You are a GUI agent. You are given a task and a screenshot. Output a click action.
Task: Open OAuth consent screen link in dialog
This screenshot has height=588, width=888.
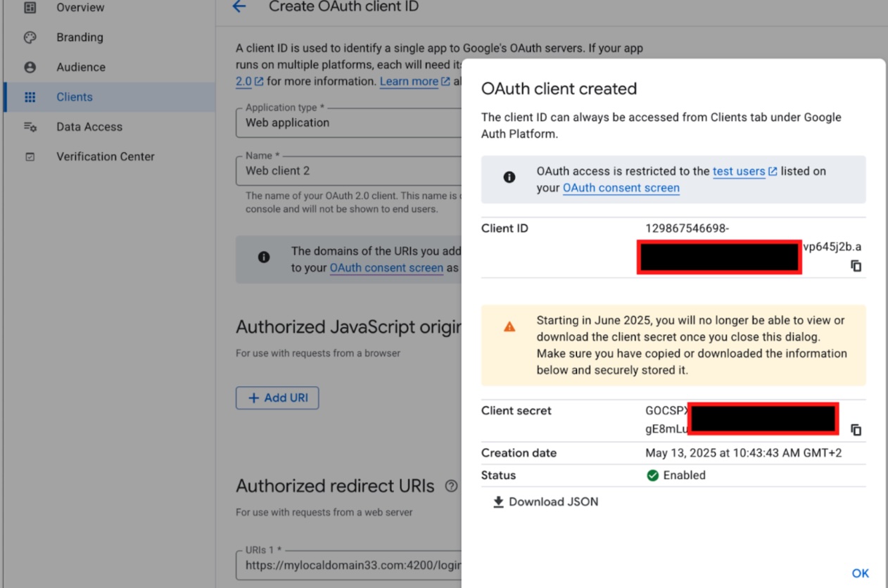(621, 188)
